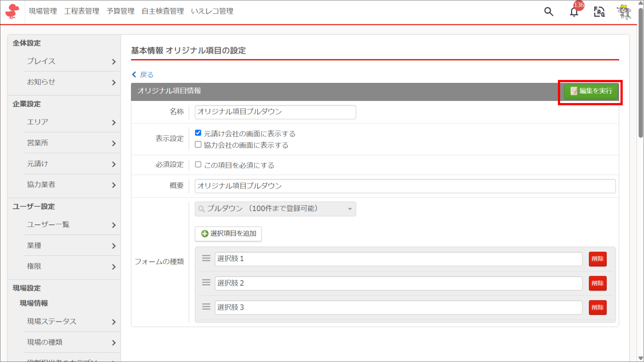Open the search magnifier icon
This screenshot has height=362, width=644.
[x=549, y=12]
